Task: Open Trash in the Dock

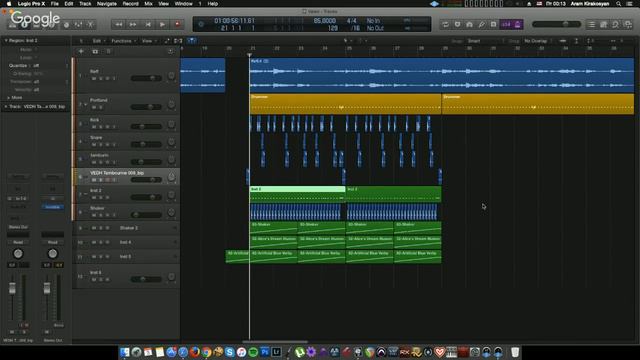Action: 515,352
